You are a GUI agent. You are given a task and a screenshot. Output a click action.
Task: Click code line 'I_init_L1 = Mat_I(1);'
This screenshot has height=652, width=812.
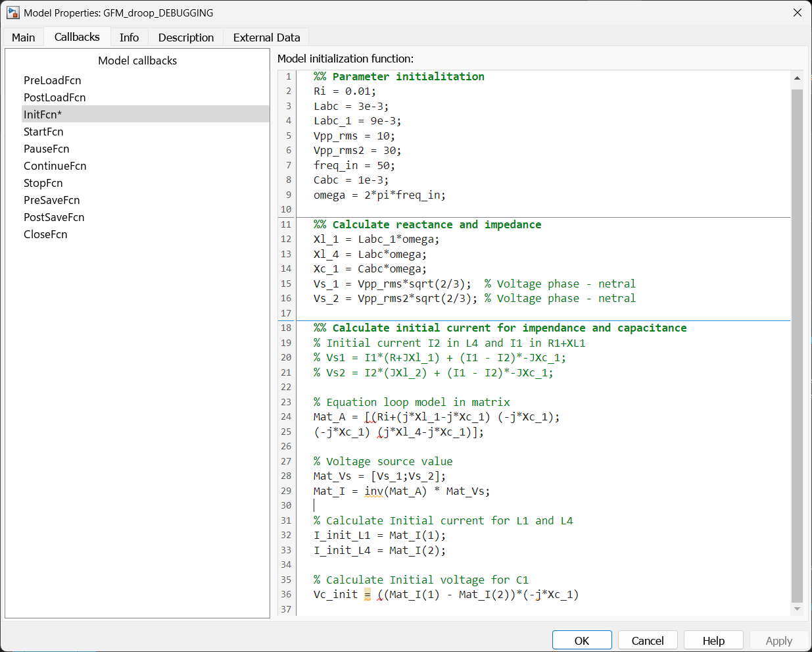click(x=379, y=536)
